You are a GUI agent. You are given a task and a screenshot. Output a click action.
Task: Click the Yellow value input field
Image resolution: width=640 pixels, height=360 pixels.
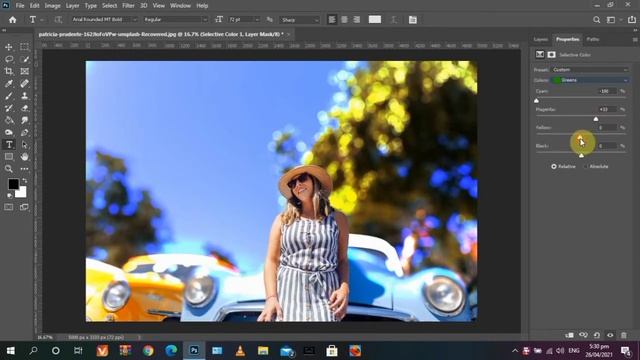point(607,128)
